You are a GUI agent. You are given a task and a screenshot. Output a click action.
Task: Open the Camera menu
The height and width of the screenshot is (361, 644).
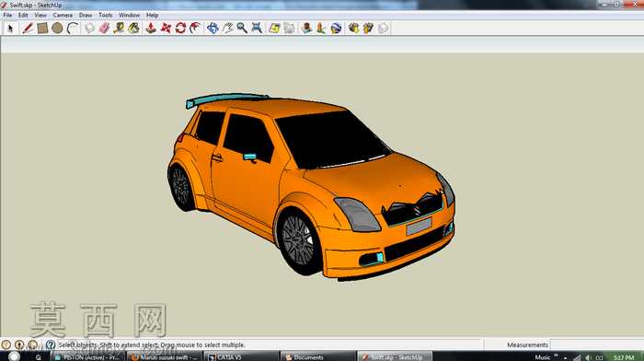click(63, 15)
